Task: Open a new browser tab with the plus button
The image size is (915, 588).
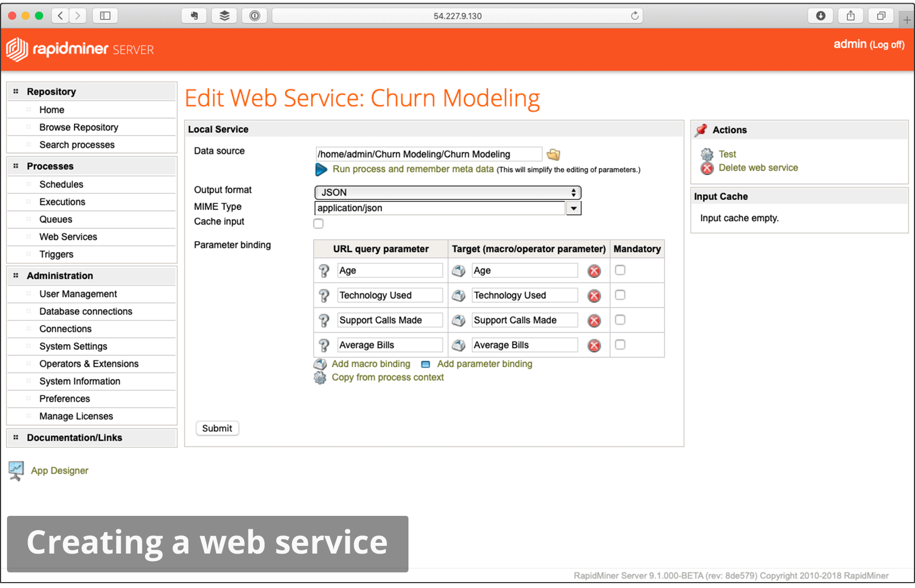Action: pos(907,19)
